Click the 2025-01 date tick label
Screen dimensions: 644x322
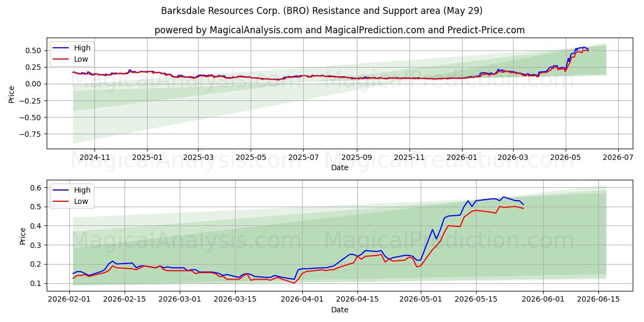147,158
